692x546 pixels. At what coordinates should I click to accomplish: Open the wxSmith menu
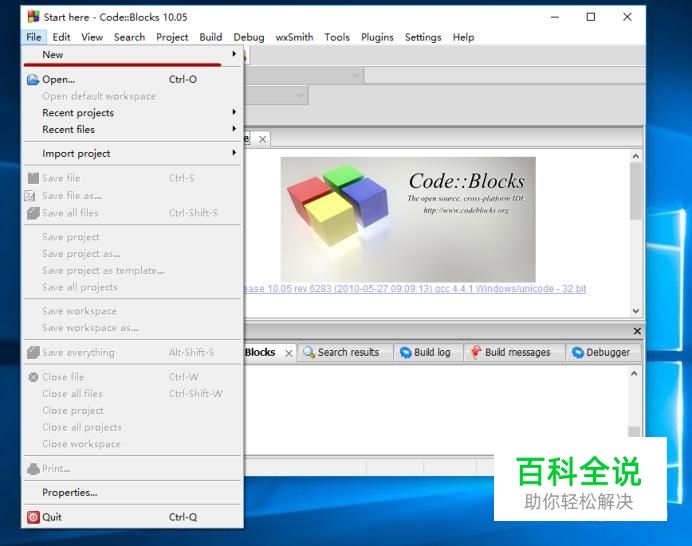click(294, 37)
